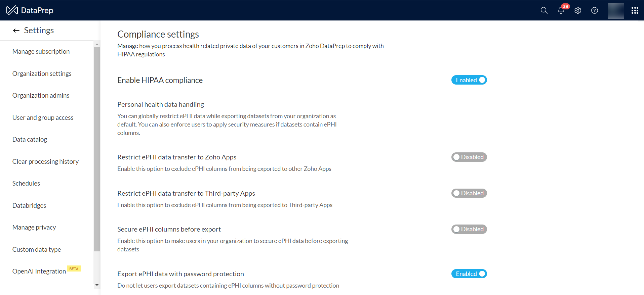Open the search magnifier icon
Image resolution: width=644 pixels, height=295 pixels.
(544, 10)
